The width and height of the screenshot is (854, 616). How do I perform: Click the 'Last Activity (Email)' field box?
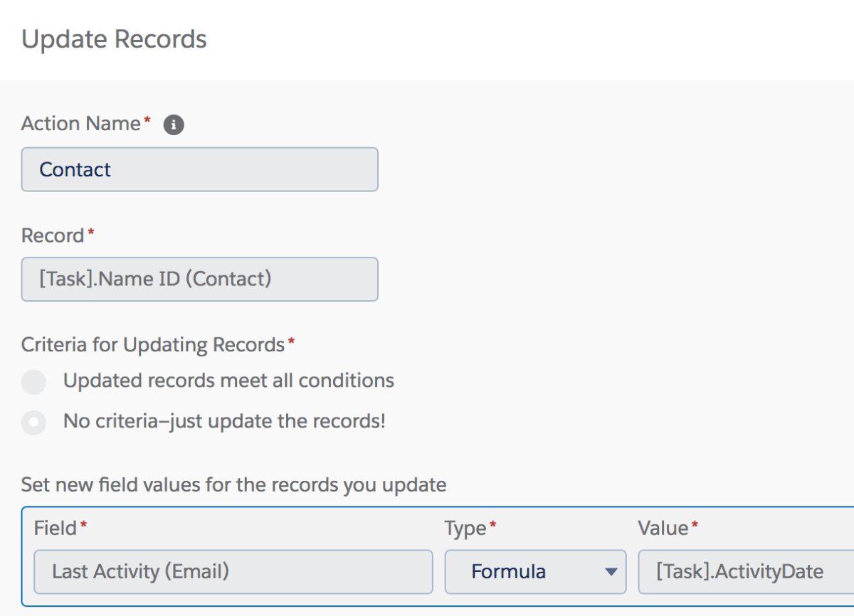tap(233, 571)
